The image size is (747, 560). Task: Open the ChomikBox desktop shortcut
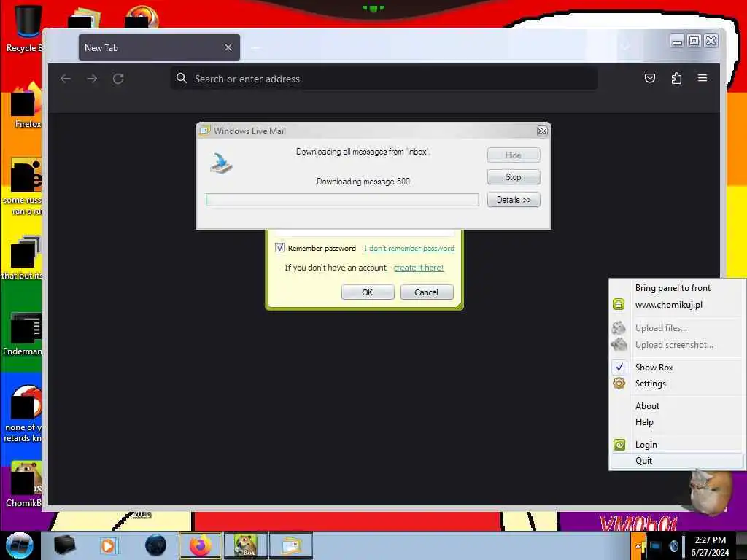coord(24,484)
